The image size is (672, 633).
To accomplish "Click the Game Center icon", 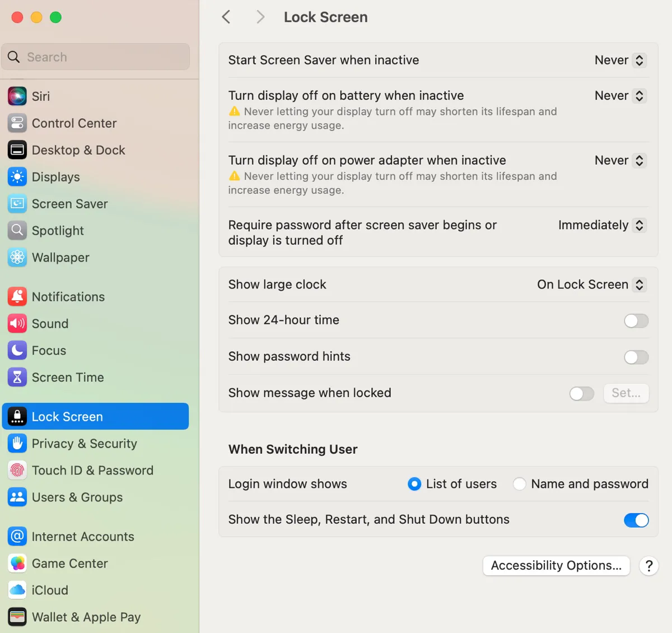I will coord(17,564).
